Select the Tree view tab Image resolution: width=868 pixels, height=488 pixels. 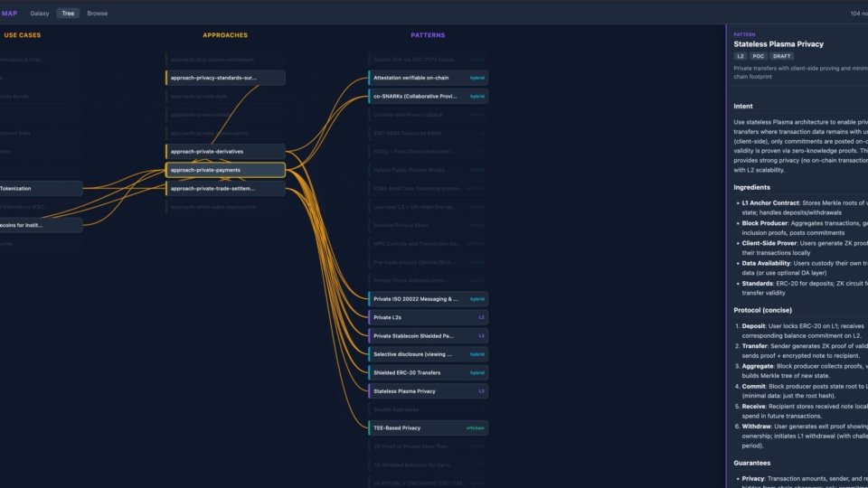pyautogui.click(x=68, y=14)
